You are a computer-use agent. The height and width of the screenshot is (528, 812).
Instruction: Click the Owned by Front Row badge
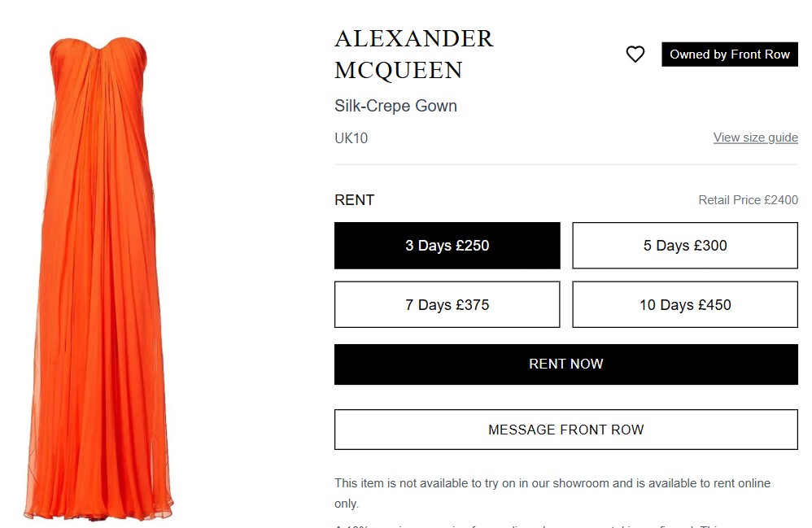(x=729, y=54)
